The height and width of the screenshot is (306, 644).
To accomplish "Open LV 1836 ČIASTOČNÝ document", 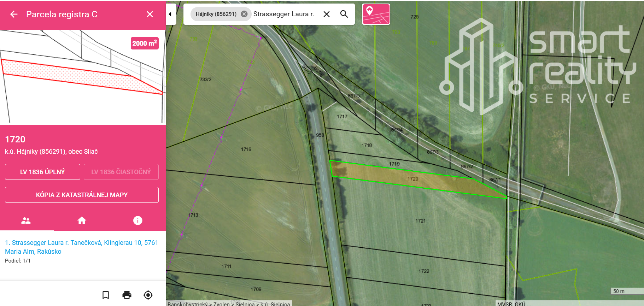I will pyautogui.click(x=121, y=172).
